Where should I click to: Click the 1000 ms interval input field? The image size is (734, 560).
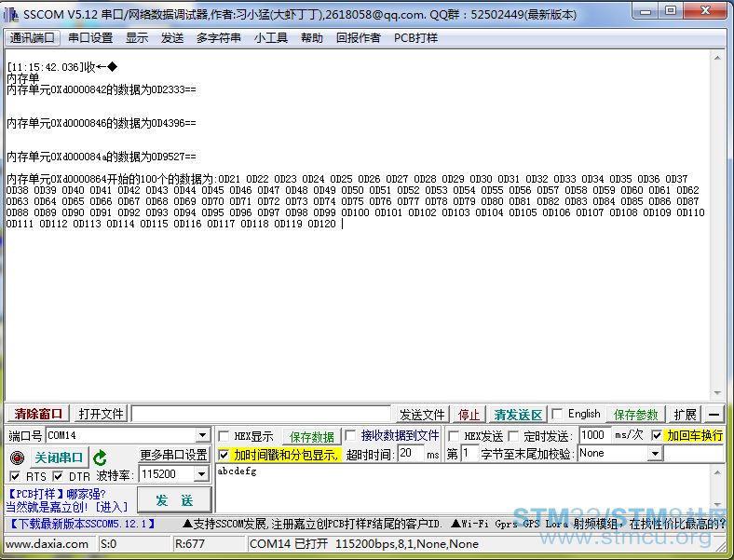pyautogui.click(x=594, y=435)
